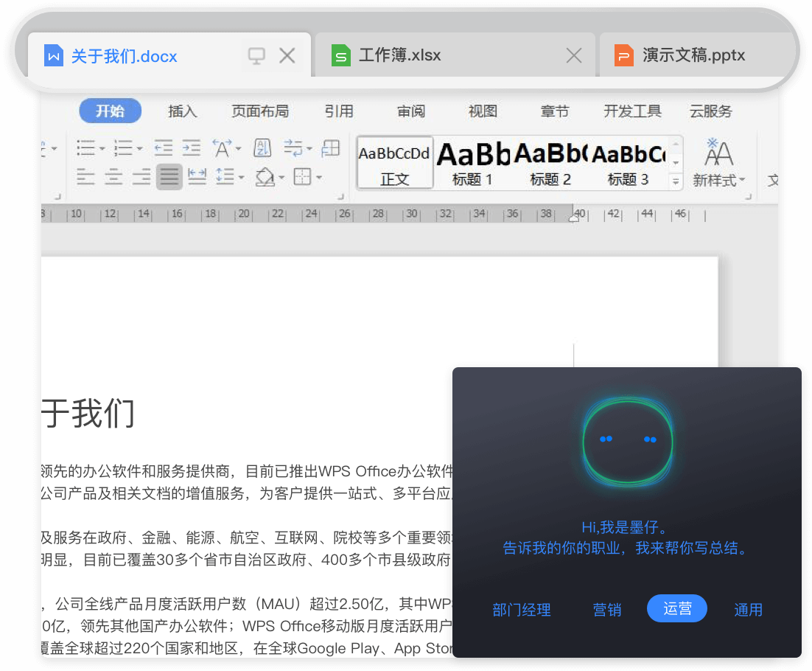Image resolution: width=812 pixels, height=671 pixels.
Task: Switch to the 工作簿.xlsx document tab
Action: click(x=399, y=55)
